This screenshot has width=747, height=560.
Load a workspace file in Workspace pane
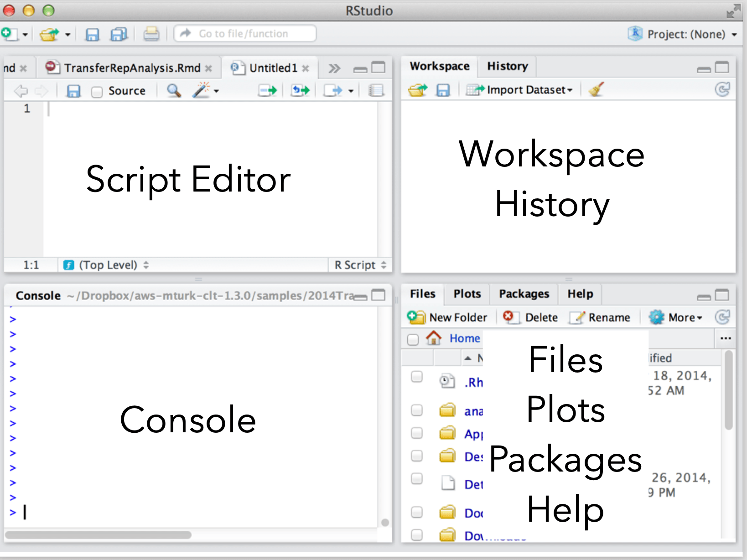pos(418,90)
